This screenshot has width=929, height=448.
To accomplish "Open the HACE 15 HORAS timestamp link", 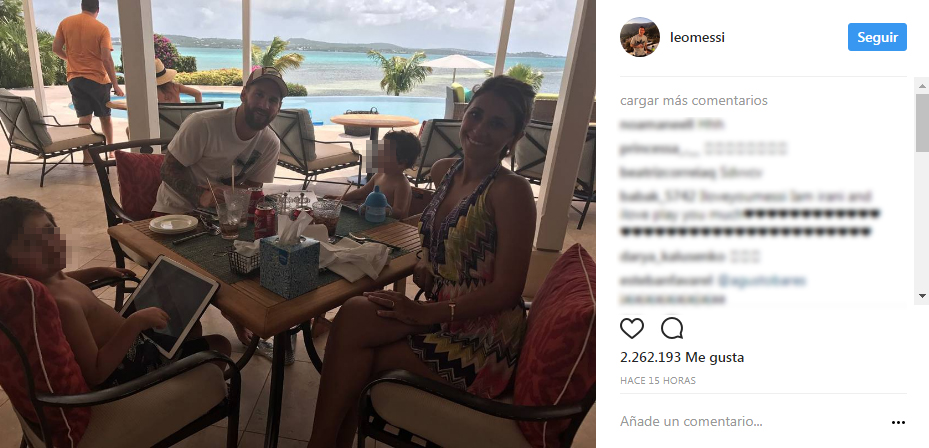I will [658, 380].
